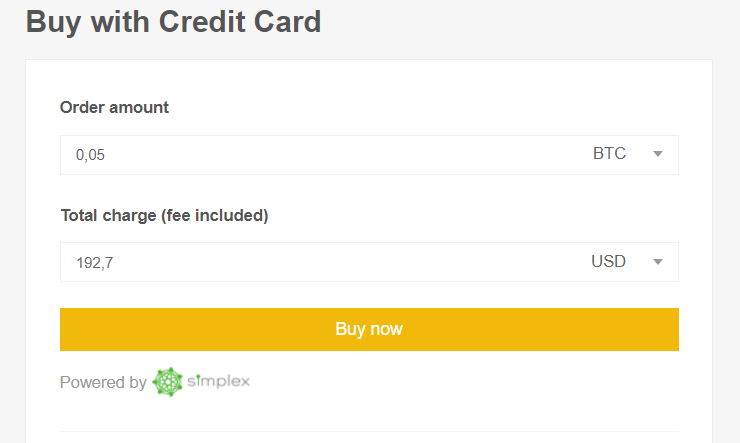Focus the Total charge input field
This screenshot has height=443, width=740.
pyautogui.click(x=369, y=262)
